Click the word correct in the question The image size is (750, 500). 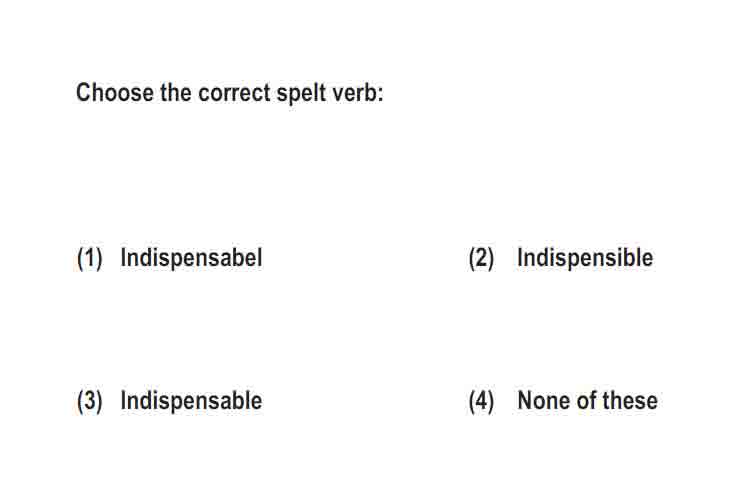234,93
